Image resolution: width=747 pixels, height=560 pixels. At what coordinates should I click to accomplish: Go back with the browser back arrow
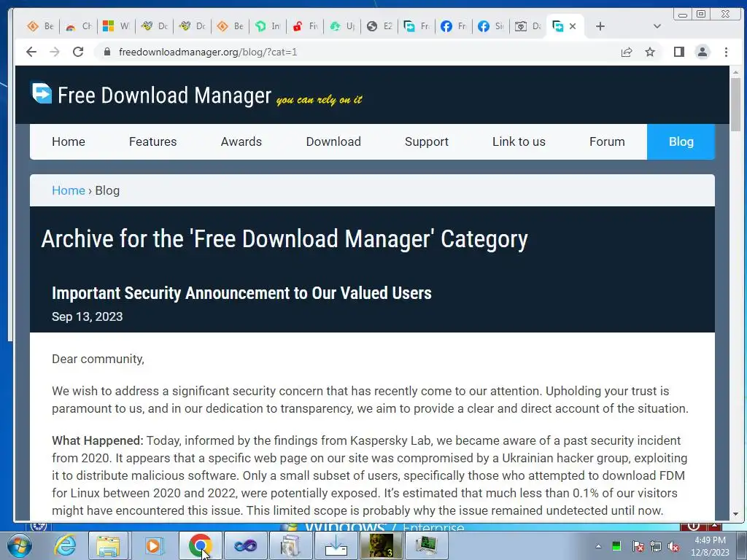(31, 52)
